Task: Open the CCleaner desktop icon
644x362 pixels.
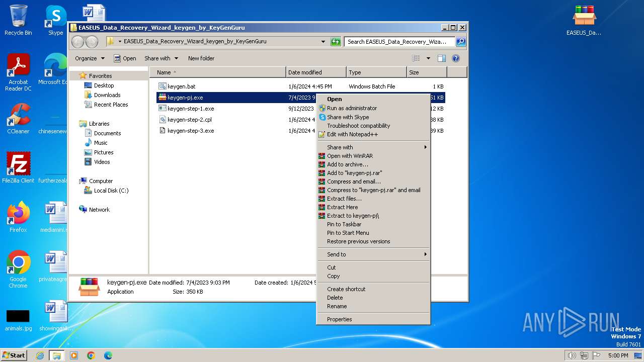Action: tap(18, 119)
